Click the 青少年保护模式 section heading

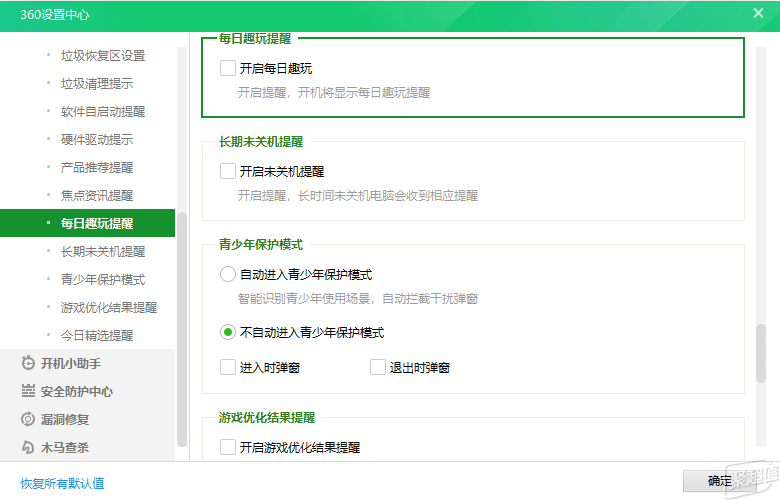coord(261,244)
